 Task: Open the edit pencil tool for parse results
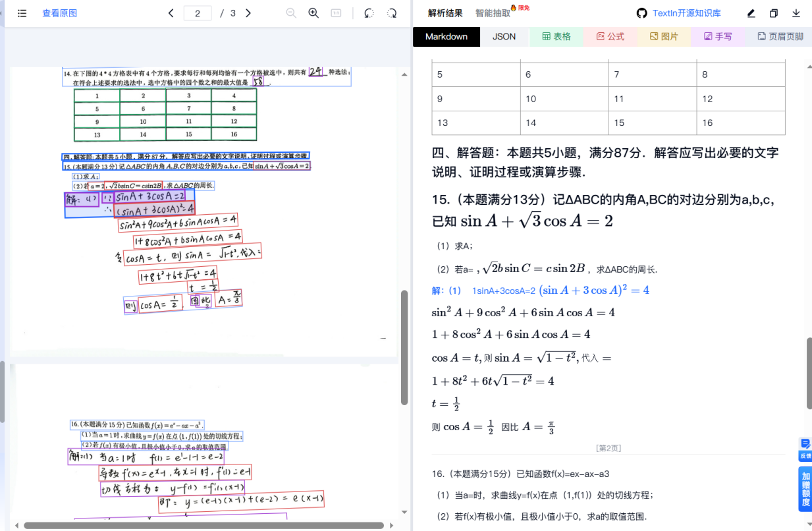tap(751, 13)
